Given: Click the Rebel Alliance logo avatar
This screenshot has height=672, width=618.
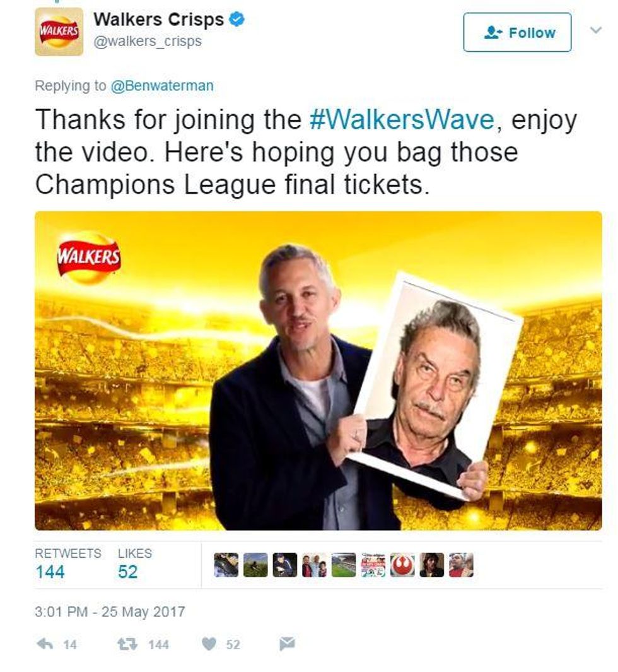Looking at the screenshot, I should pyautogui.click(x=402, y=565).
